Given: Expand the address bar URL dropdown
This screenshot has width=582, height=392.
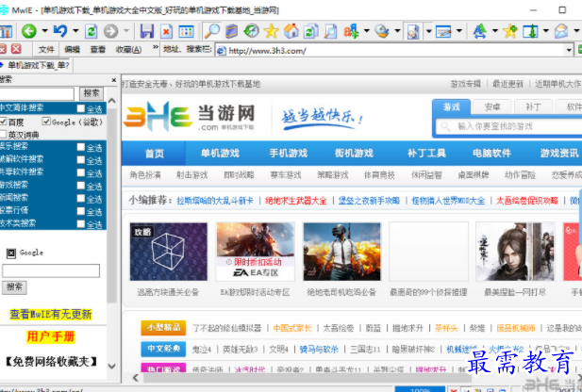Looking at the screenshot, I should [x=569, y=50].
